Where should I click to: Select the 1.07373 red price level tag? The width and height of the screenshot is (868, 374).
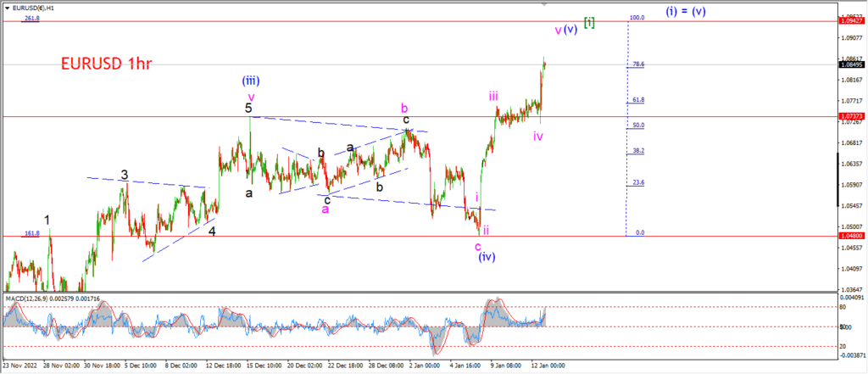pyautogui.click(x=851, y=116)
